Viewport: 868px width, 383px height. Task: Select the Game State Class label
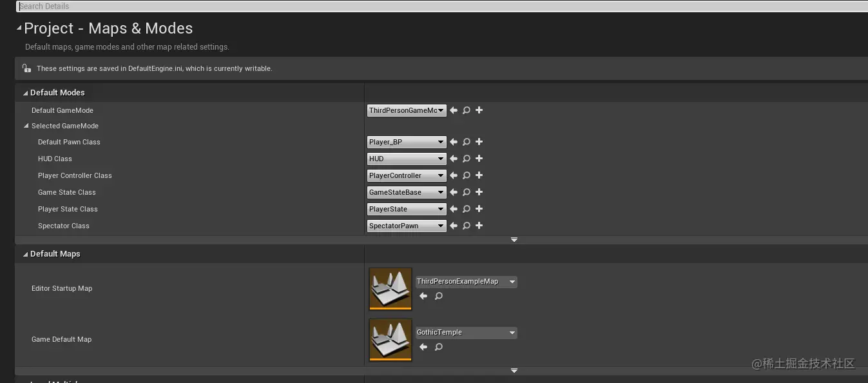pyautogui.click(x=67, y=192)
